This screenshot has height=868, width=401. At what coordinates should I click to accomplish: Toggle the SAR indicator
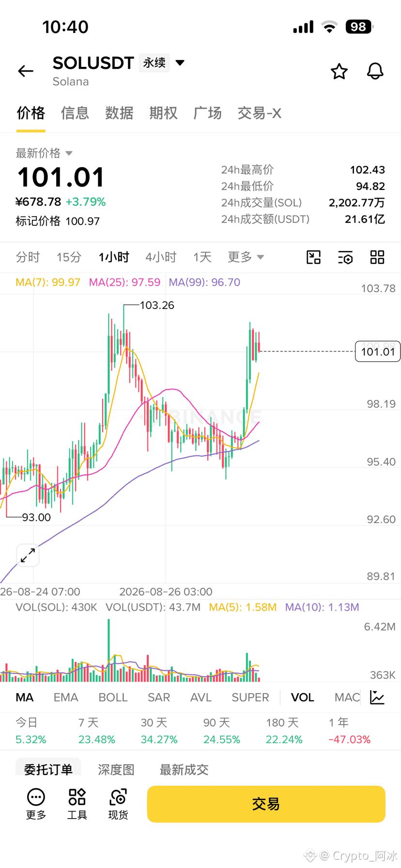coord(159,697)
